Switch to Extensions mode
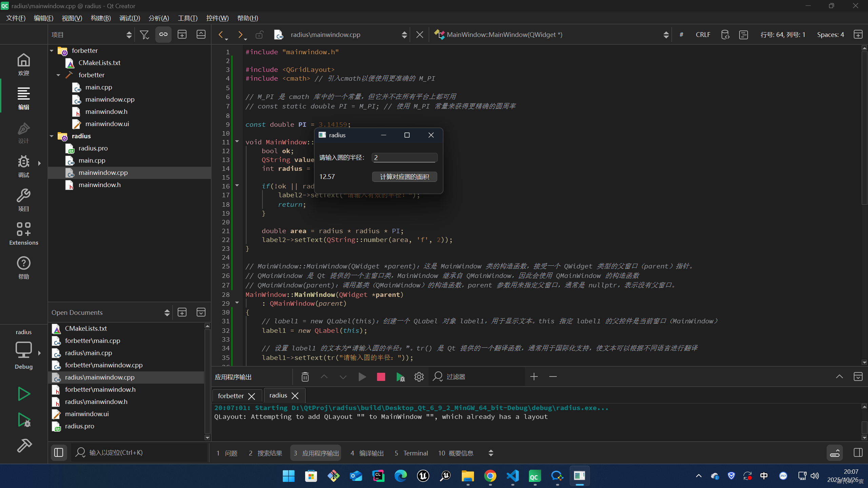The image size is (868, 488). click(x=23, y=233)
